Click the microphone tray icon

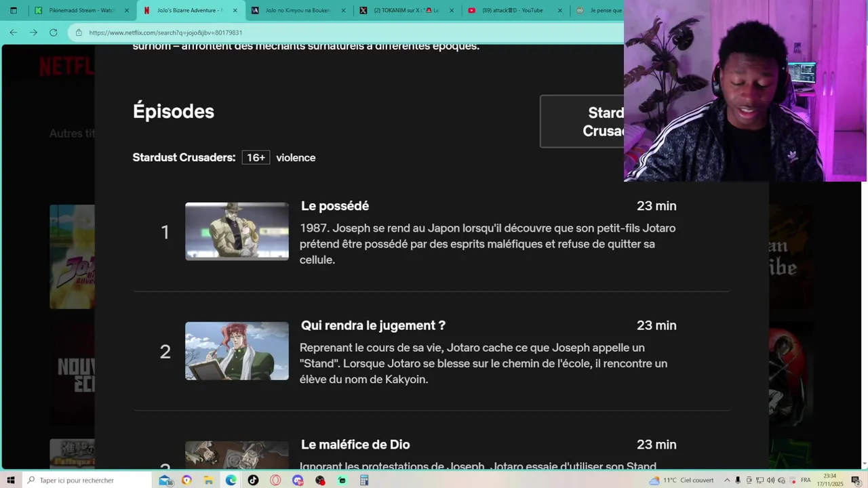pos(738,480)
